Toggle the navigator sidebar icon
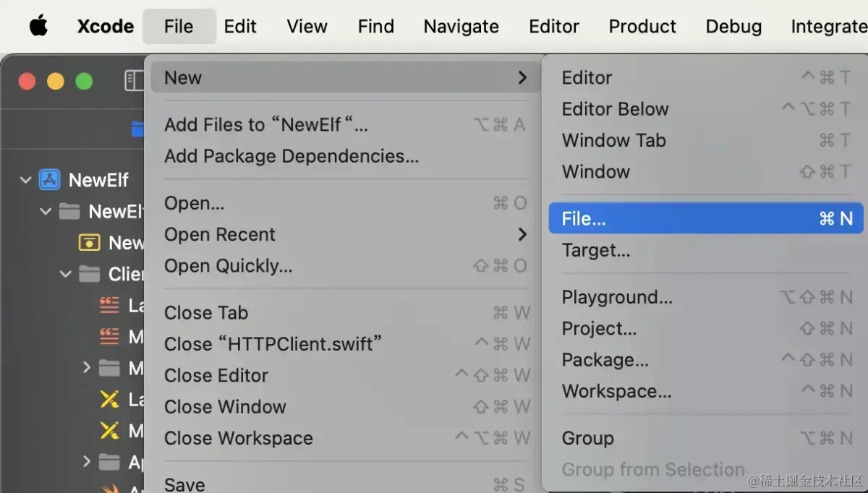The width and height of the screenshot is (868, 493). (134, 80)
